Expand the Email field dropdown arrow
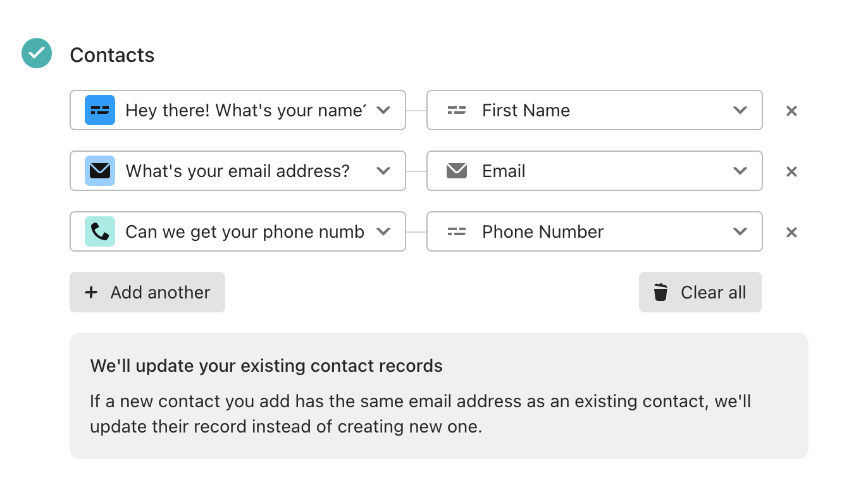 (740, 171)
